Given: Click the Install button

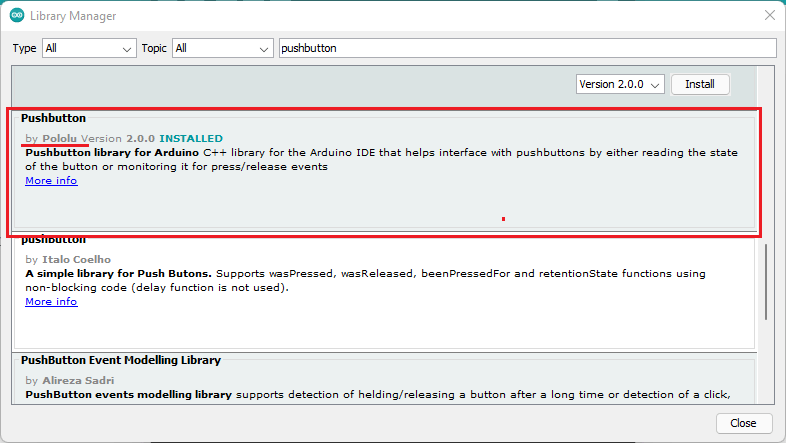Looking at the screenshot, I should tap(699, 84).
